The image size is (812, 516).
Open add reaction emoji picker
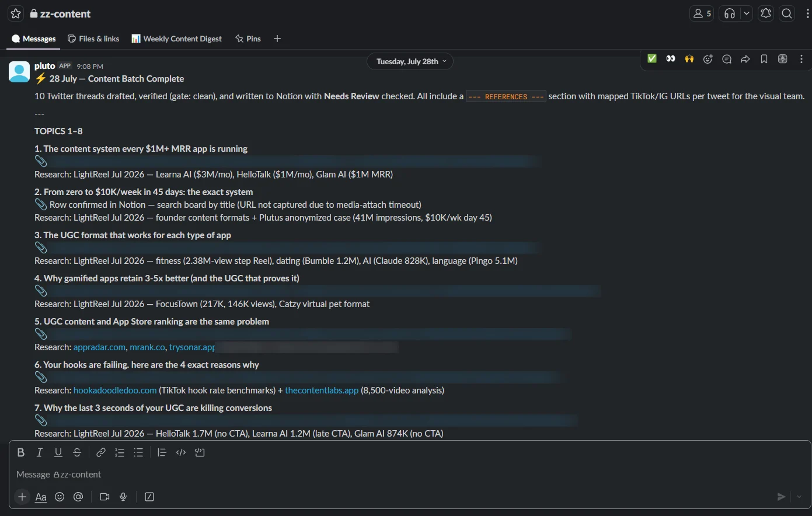pyautogui.click(x=708, y=59)
